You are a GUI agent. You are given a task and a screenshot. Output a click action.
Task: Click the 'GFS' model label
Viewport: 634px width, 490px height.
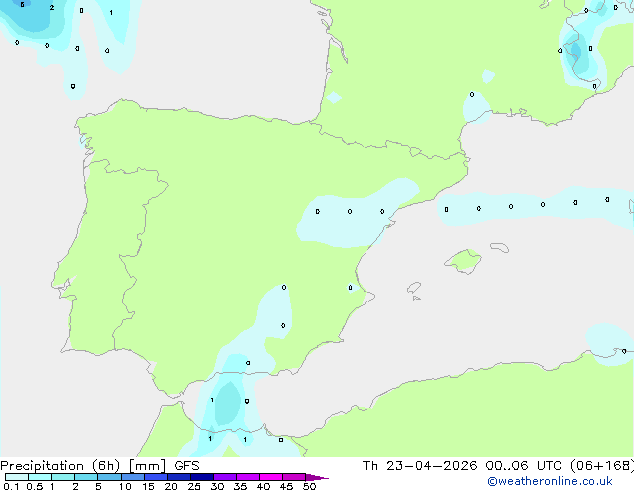[187, 466]
